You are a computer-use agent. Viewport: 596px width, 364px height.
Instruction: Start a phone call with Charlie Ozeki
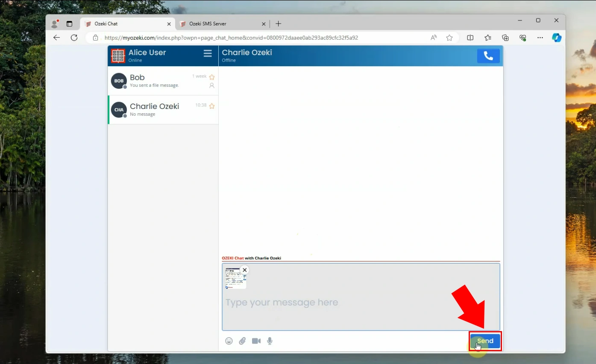[x=488, y=56]
